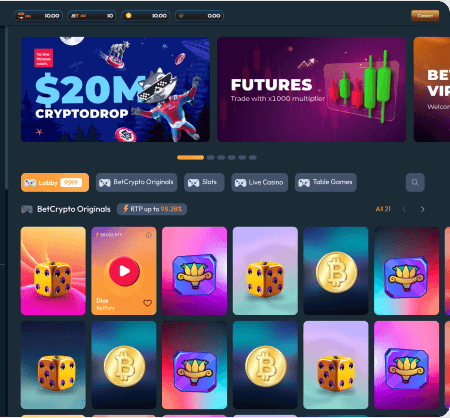The image size is (450, 418).
Task: Open the Live Casino category
Action: [x=259, y=182]
